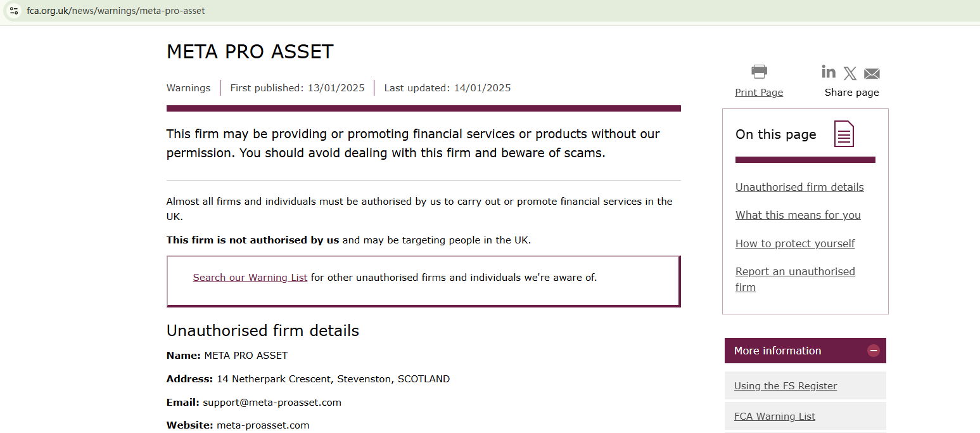
Task: Open Using the FS Register item
Action: (x=786, y=386)
